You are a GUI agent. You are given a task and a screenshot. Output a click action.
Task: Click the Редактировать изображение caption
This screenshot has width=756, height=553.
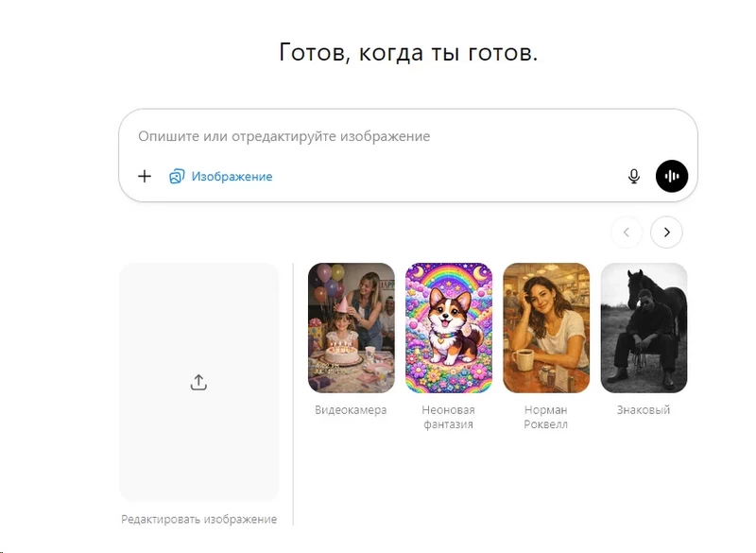198,519
